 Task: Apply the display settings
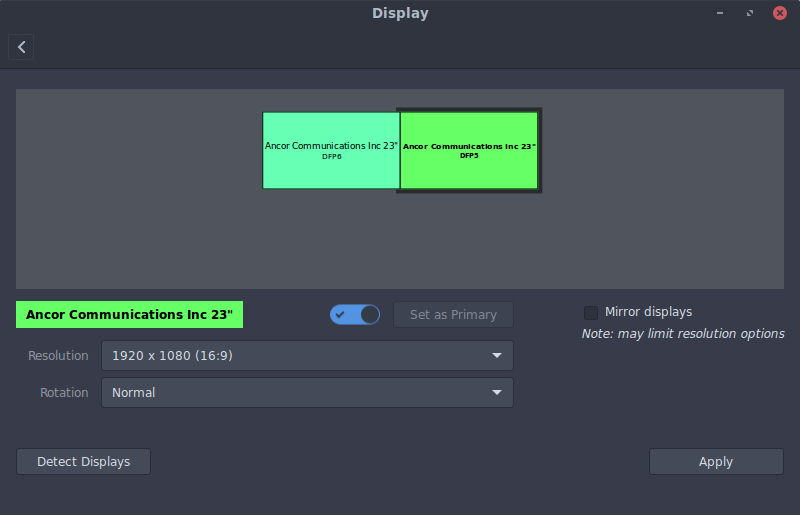coord(716,461)
